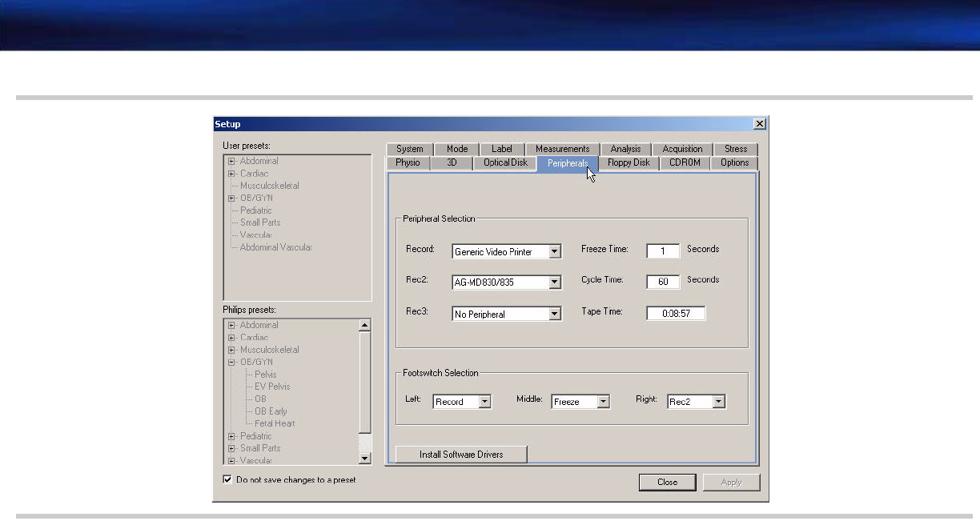This screenshot has height=525, width=980.
Task: Expand Cardiac in User presets
Action: pyautogui.click(x=231, y=174)
